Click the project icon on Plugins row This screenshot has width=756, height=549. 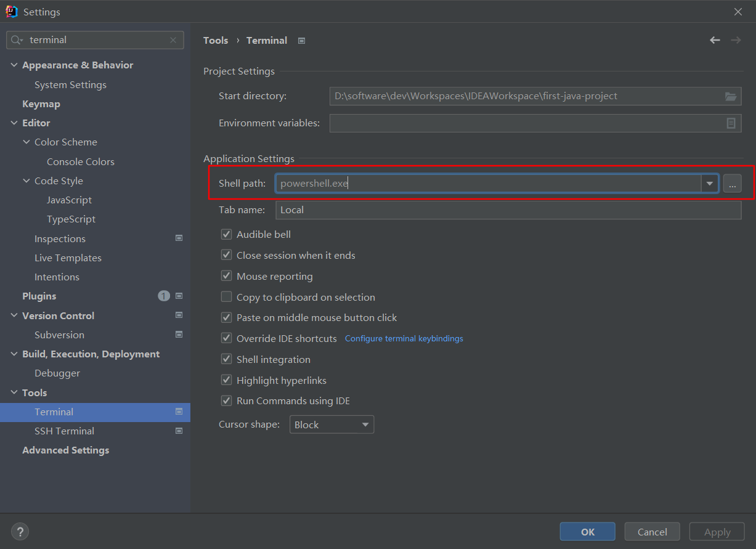[x=179, y=296]
